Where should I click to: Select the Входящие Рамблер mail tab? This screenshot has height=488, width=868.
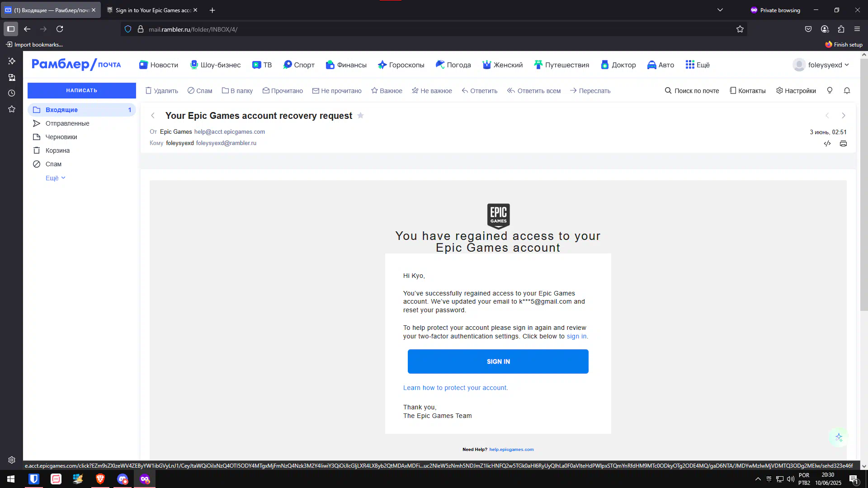(51, 10)
